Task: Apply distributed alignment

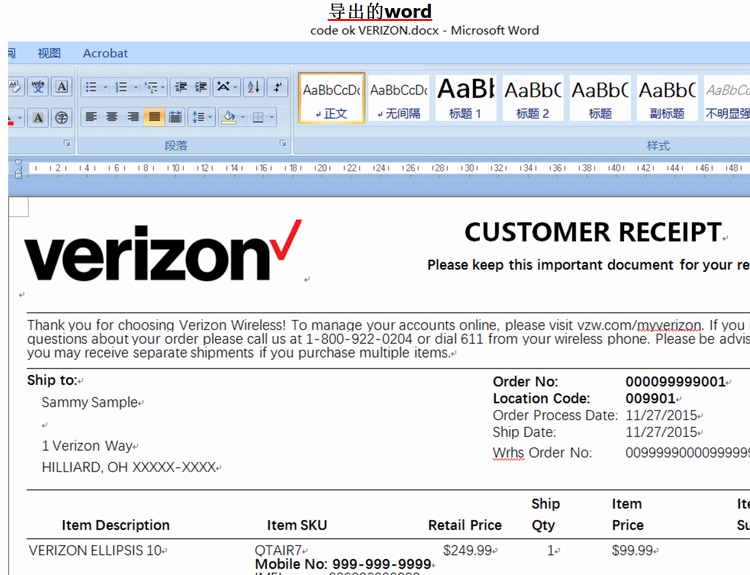Action: pyautogui.click(x=175, y=117)
